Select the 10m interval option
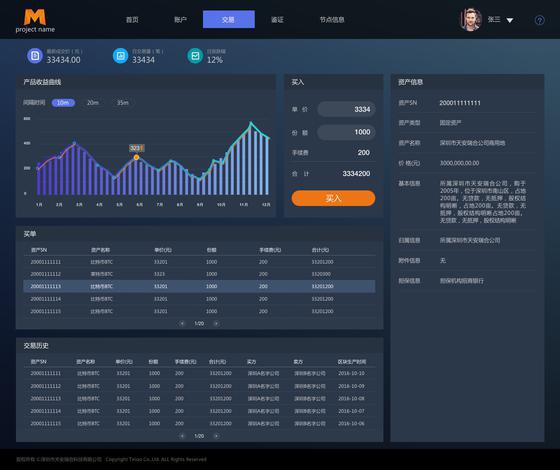This screenshot has width=560, height=470. click(63, 103)
